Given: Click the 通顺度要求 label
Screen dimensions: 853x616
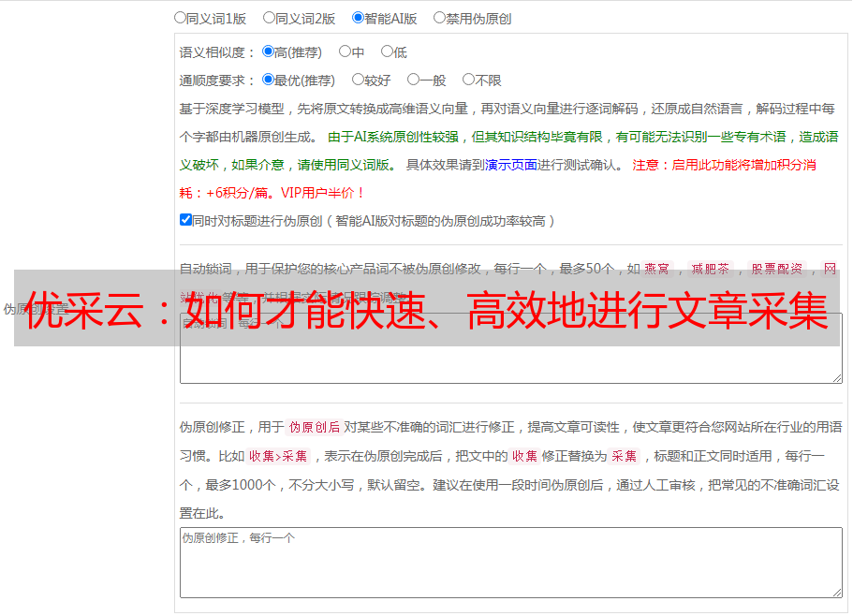Looking at the screenshot, I should [x=216, y=81].
